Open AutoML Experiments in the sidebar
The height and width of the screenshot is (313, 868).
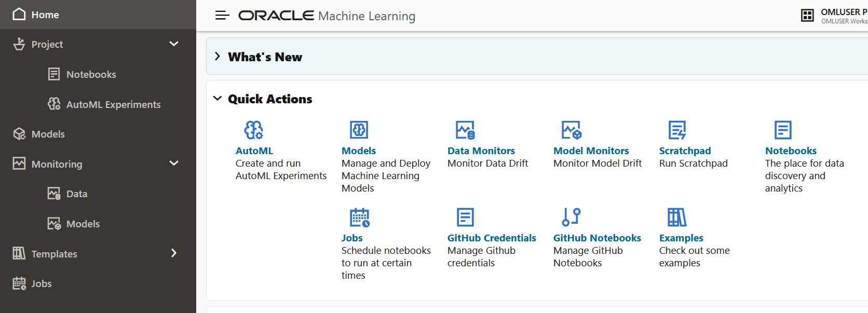coord(113,104)
